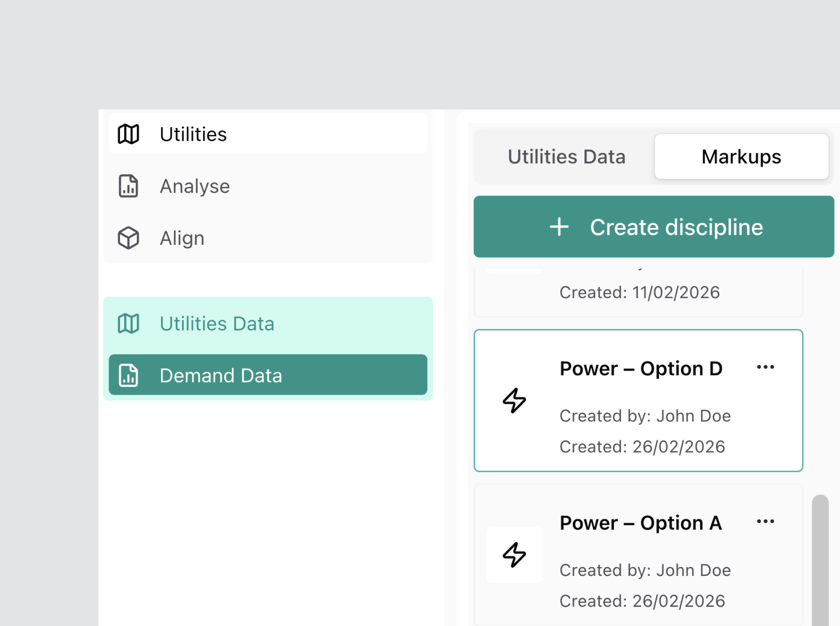Switch to the Utilities Data tab

click(566, 157)
